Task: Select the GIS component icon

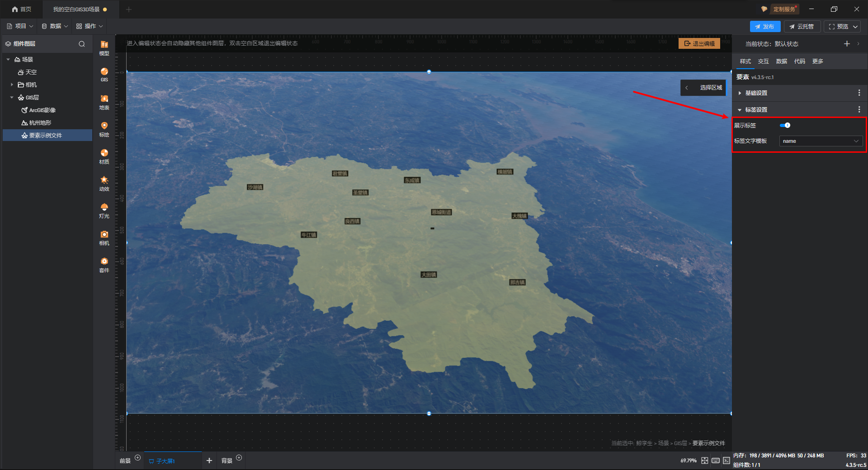Action: pyautogui.click(x=104, y=74)
